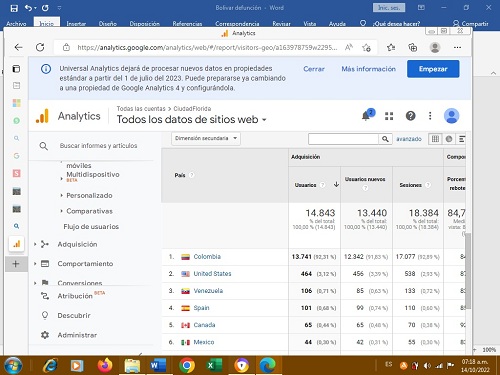Click the table search input field

[343, 139]
